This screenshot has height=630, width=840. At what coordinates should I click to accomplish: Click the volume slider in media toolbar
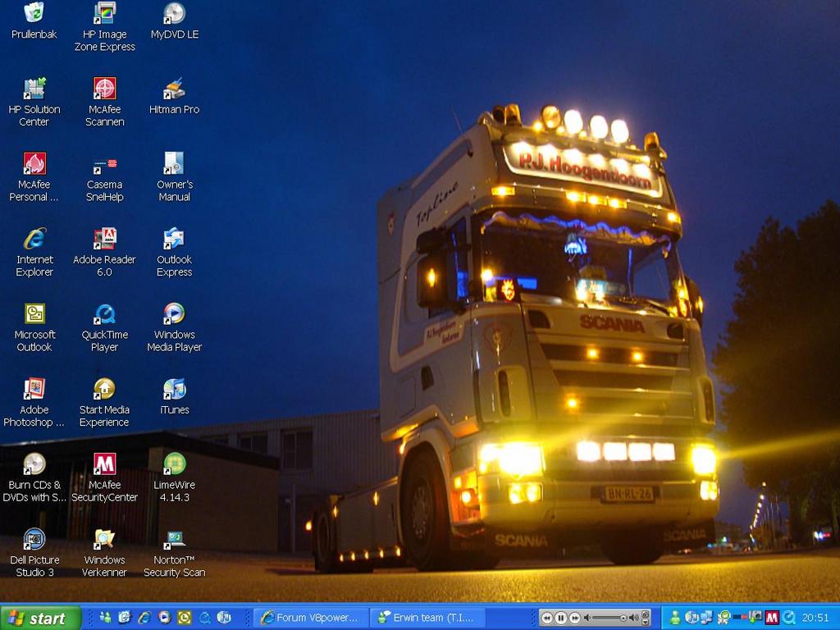[x=608, y=619]
